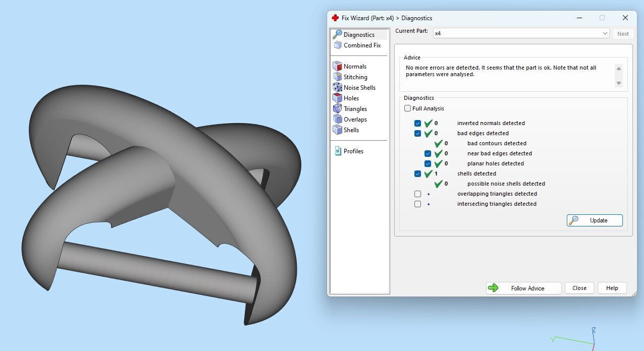Click the Combined Fix cube icon
Screen dimensions: 644x351
point(338,45)
